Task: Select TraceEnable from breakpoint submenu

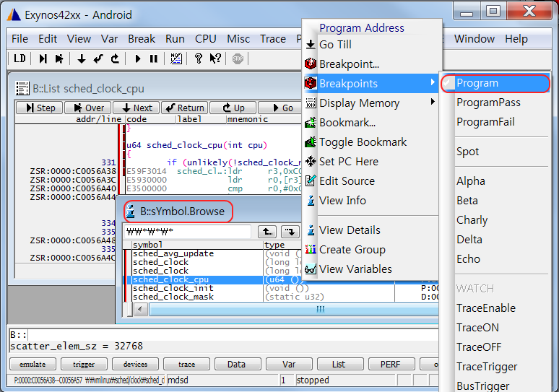Action: 486,308
